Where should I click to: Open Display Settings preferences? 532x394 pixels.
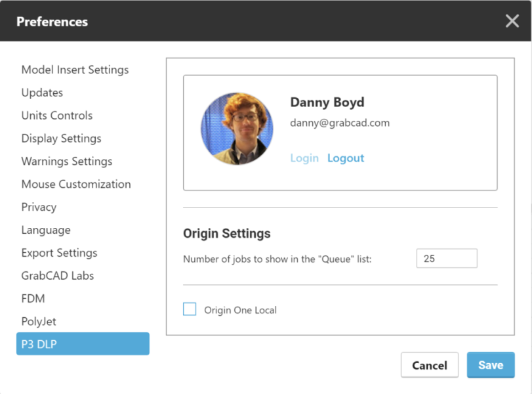coord(62,139)
